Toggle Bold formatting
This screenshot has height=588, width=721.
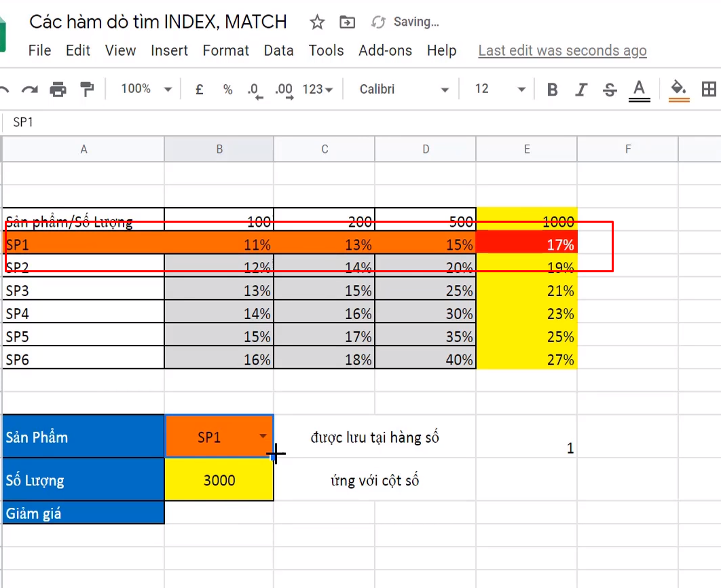[552, 89]
